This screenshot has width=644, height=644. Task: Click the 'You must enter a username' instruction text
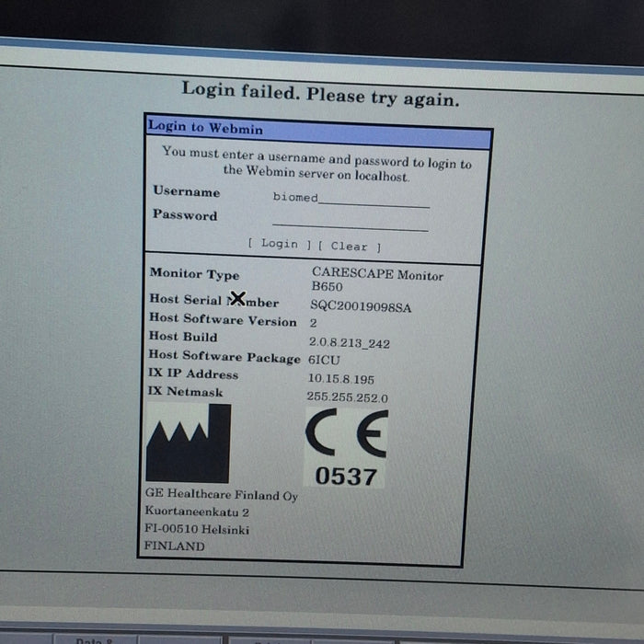[x=316, y=164]
